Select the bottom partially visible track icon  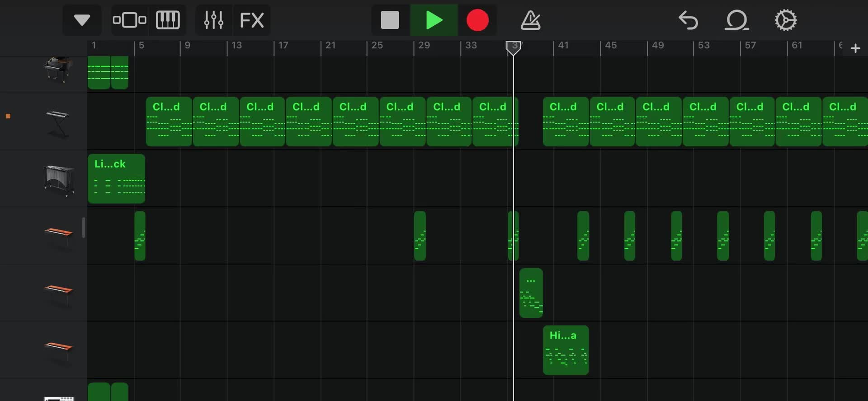coord(59,398)
